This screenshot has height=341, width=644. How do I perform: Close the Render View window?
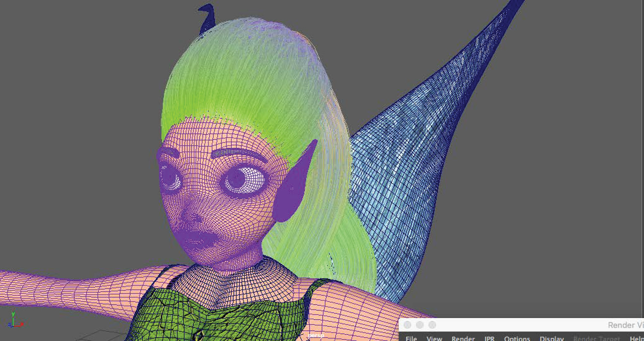click(407, 325)
